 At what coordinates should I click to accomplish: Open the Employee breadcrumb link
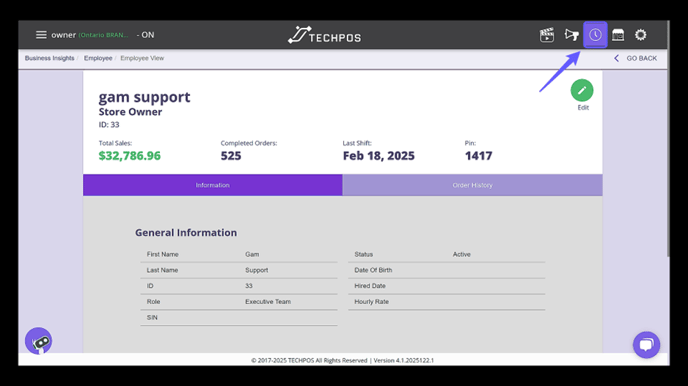pos(98,58)
